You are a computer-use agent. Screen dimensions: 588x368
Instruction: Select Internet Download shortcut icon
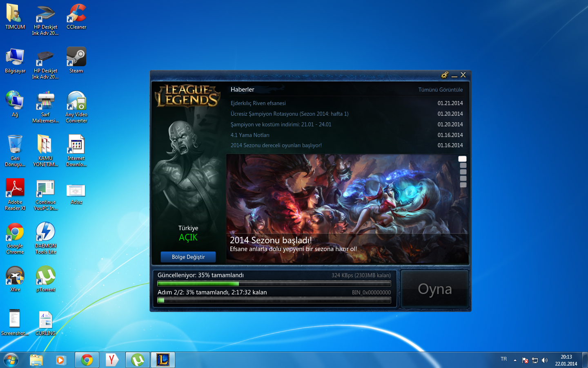76,150
